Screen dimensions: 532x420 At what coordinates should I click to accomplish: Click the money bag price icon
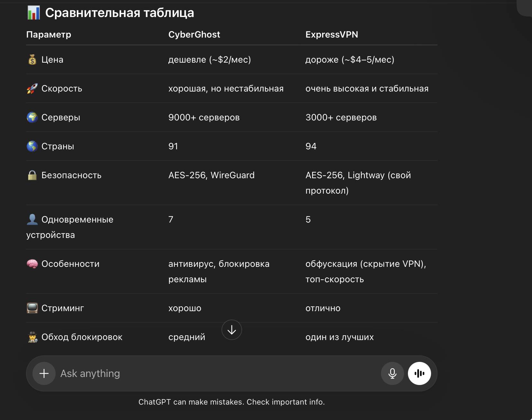tap(32, 60)
